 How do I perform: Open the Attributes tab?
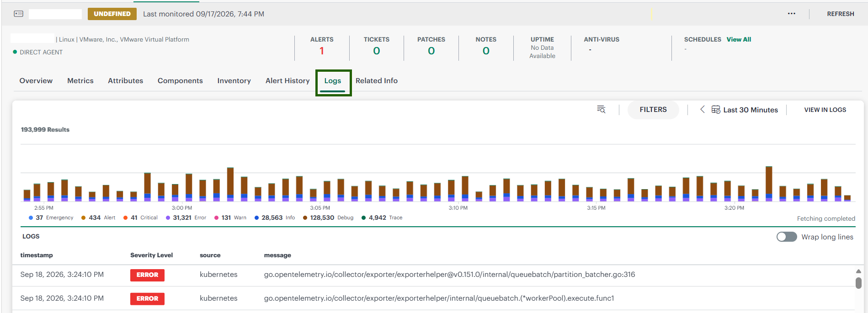coord(126,80)
